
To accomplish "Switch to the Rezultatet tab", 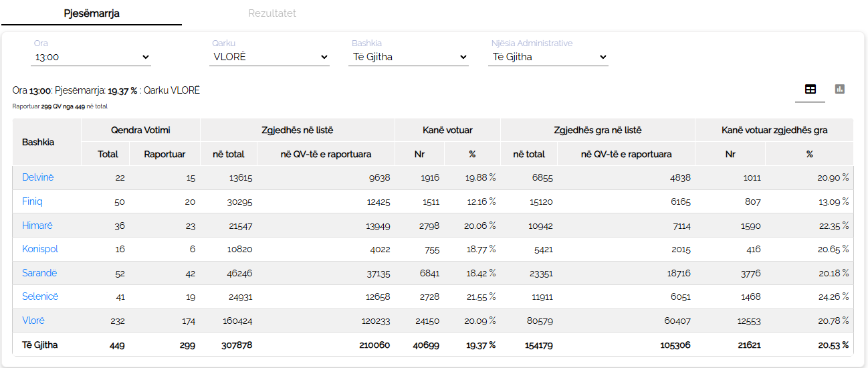I will pos(272,13).
